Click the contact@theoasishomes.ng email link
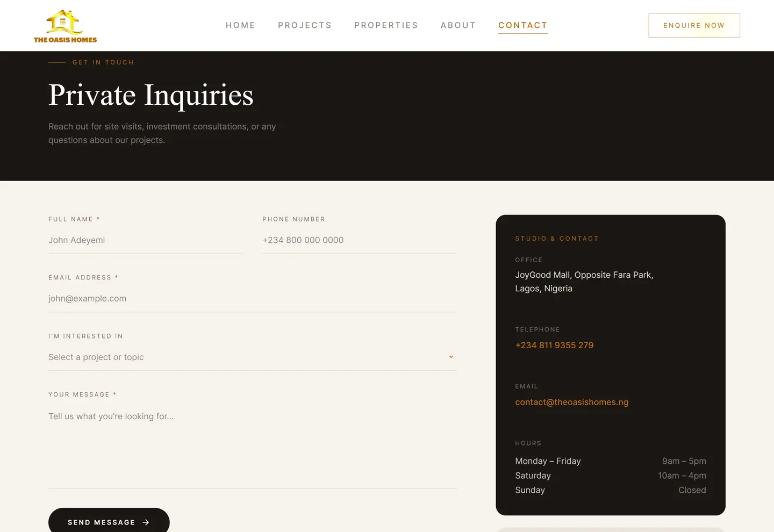Screen dimensions: 774x532 point(571,402)
